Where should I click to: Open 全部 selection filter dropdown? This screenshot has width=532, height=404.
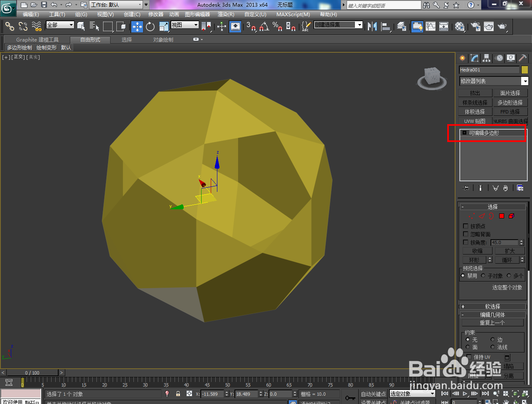(60, 25)
